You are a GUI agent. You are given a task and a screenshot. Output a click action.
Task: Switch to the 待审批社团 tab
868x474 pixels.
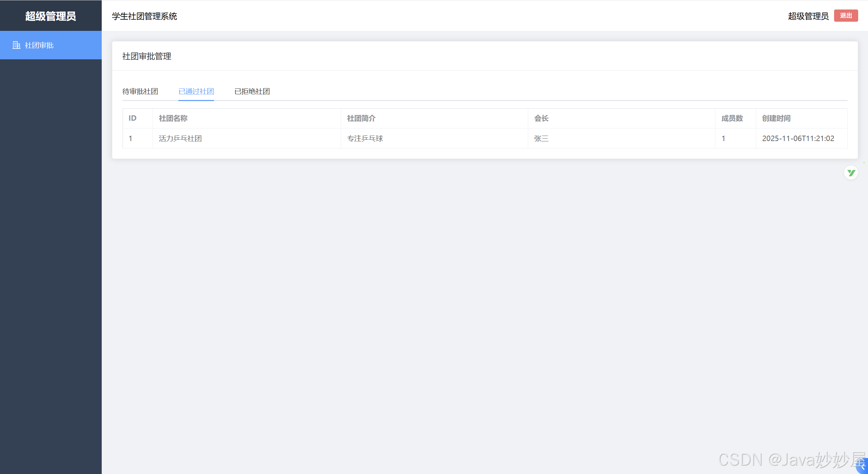click(x=140, y=92)
